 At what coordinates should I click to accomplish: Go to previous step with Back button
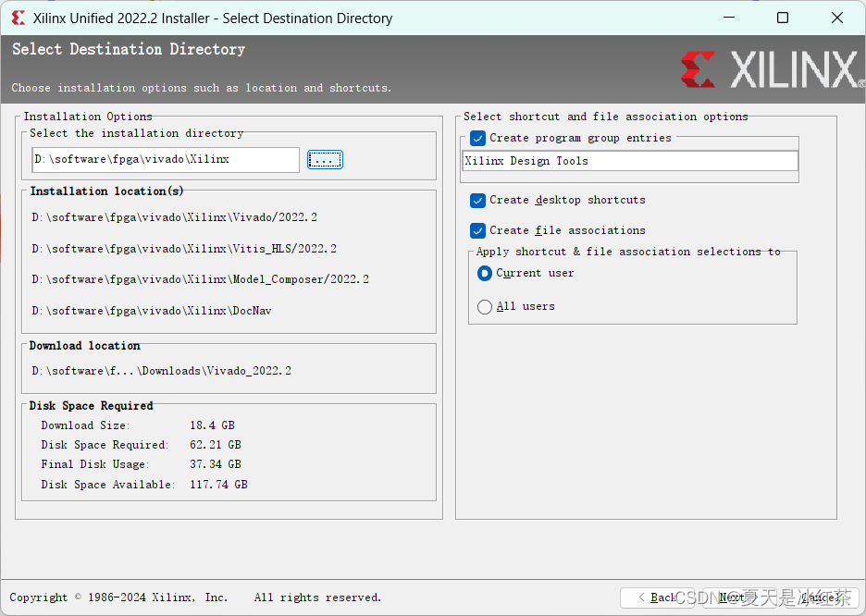click(656, 598)
